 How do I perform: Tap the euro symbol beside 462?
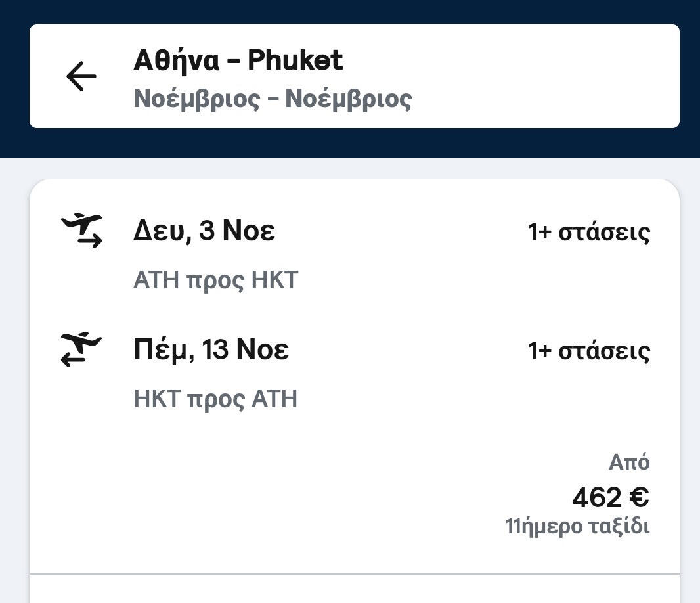tap(639, 497)
